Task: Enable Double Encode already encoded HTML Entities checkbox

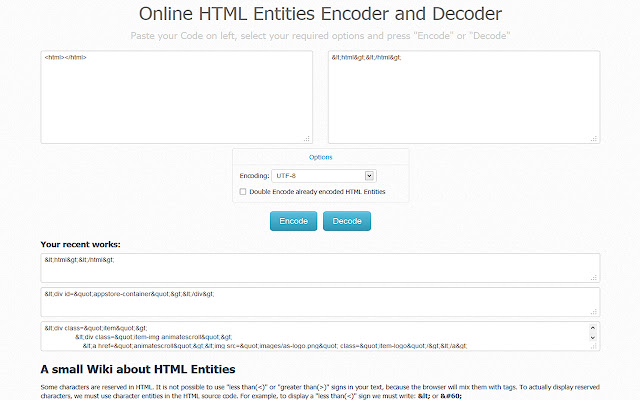Action: [243, 191]
